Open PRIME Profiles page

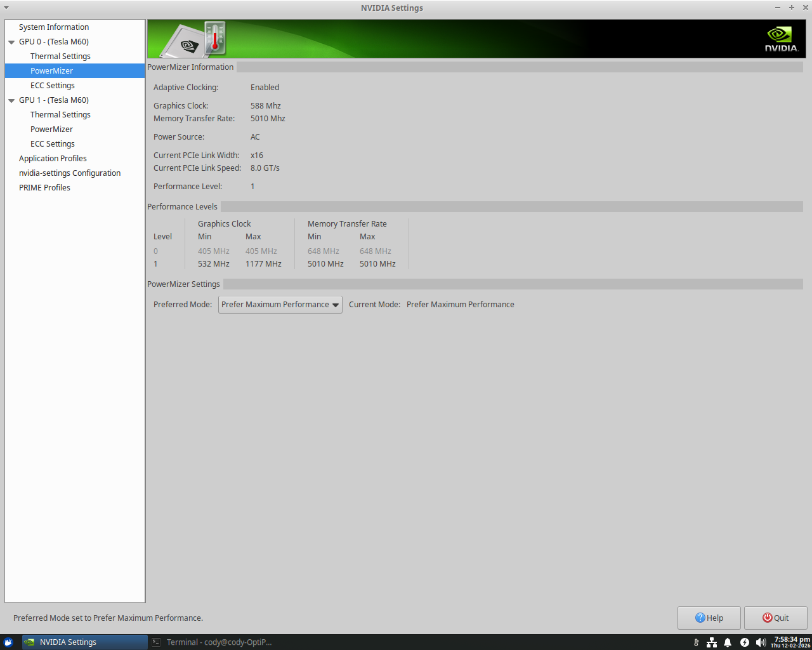(44, 188)
